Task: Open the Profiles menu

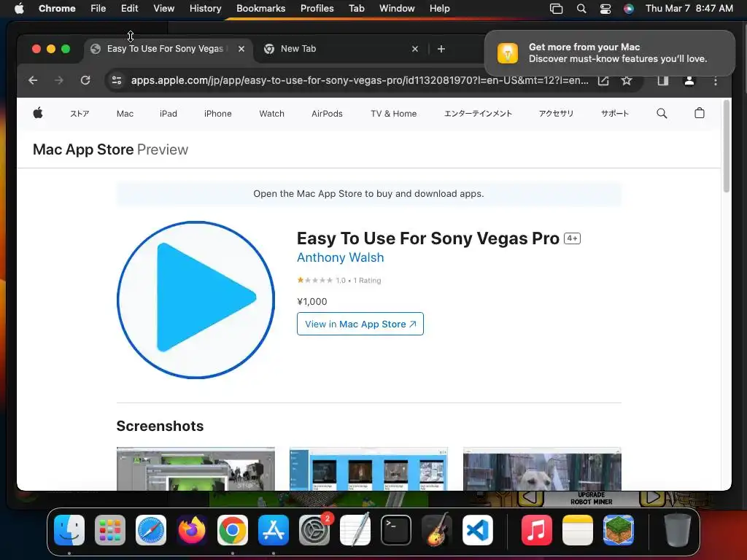Action: [x=317, y=8]
